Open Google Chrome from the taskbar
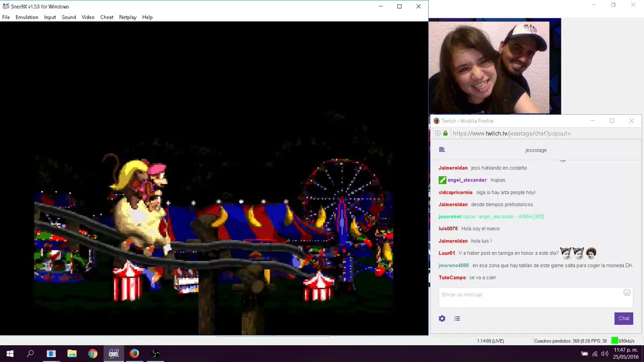644x362 pixels. pos(93,353)
